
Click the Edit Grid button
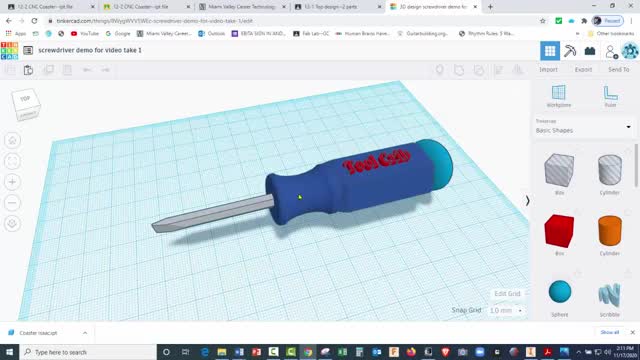[507, 293]
